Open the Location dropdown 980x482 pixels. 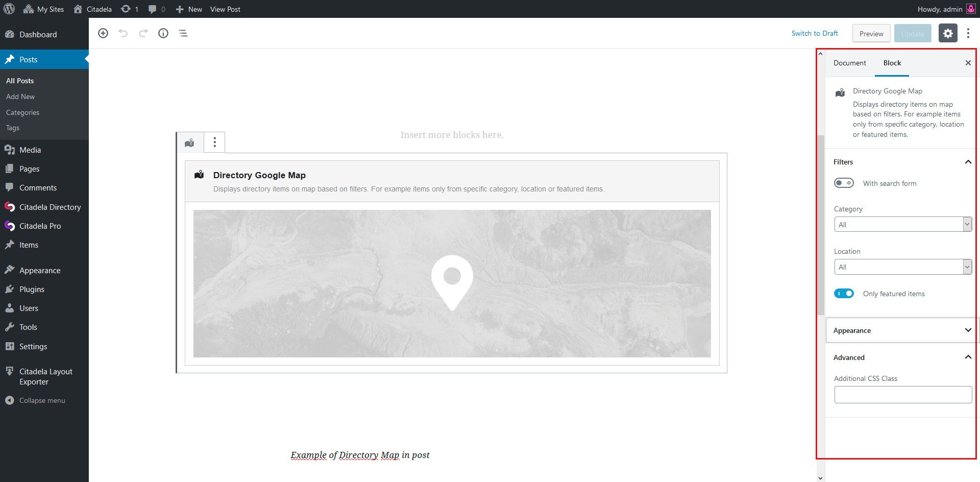[902, 267]
